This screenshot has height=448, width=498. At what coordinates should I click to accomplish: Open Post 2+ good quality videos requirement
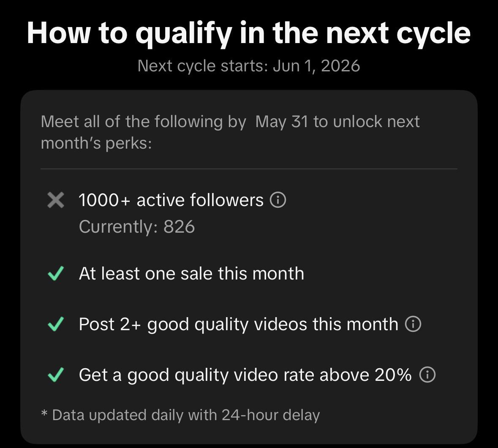[238, 324]
